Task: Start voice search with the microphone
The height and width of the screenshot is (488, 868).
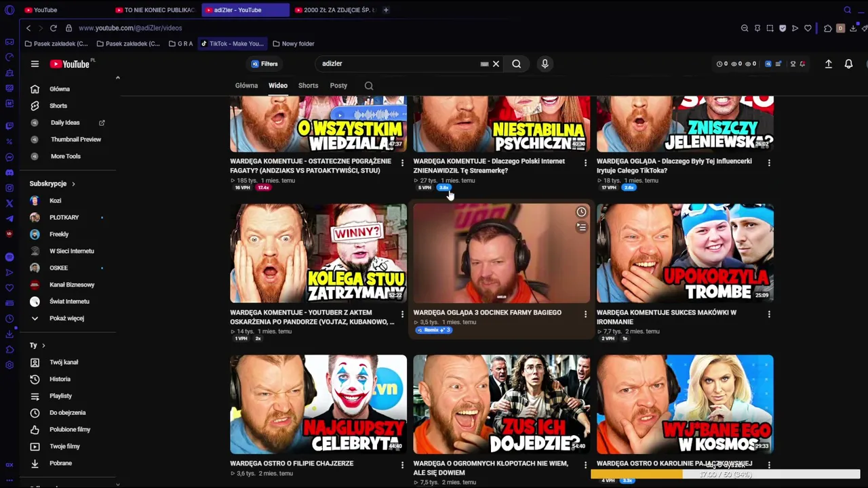Action: tap(545, 64)
